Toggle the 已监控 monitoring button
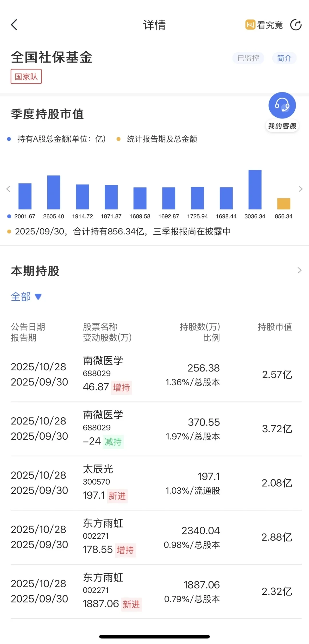 point(248,58)
